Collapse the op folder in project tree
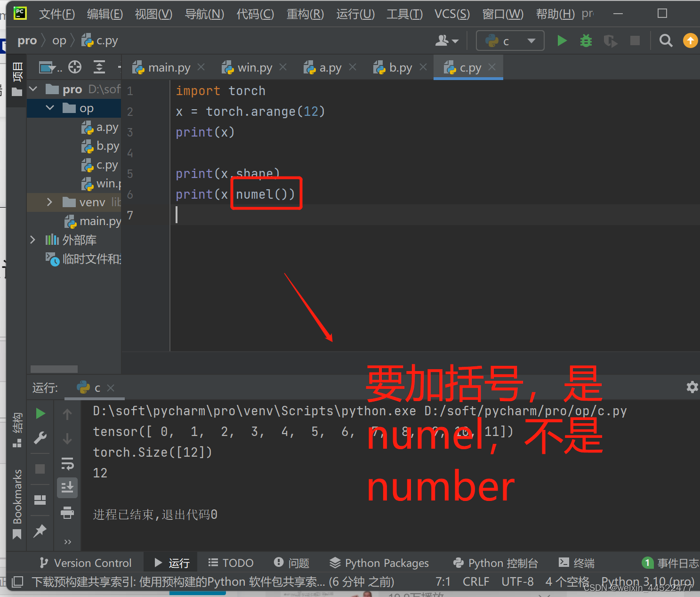Screen dimensions: 700x597 49,108
